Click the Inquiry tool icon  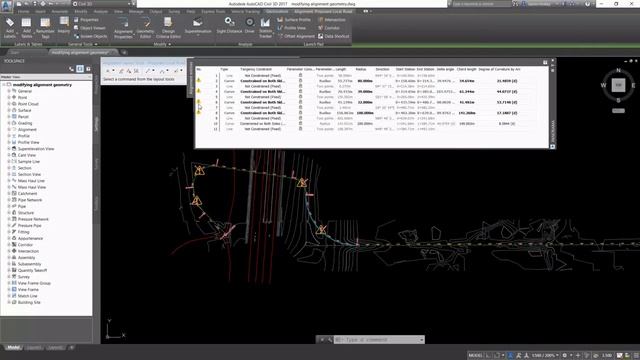click(64, 25)
